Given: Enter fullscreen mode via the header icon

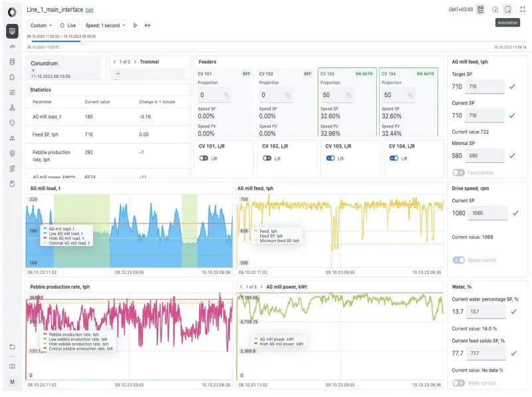Looking at the screenshot, I should point(523,9).
